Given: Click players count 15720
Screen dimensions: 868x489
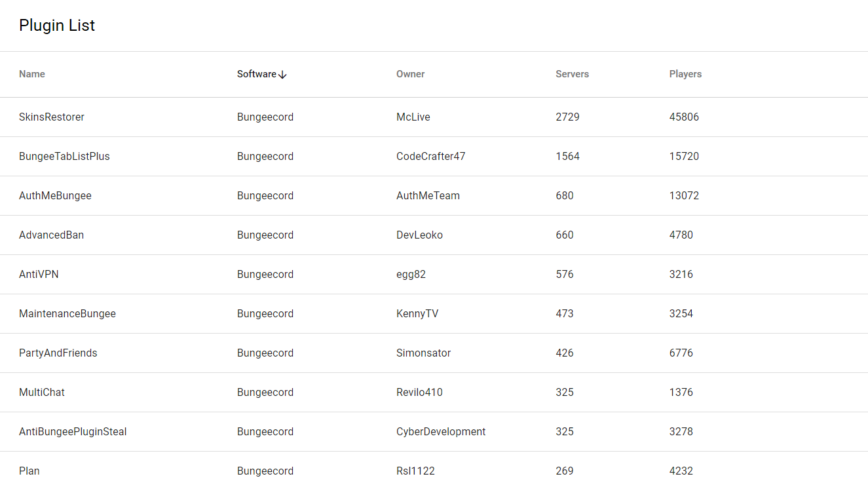Looking at the screenshot, I should (x=684, y=157).
